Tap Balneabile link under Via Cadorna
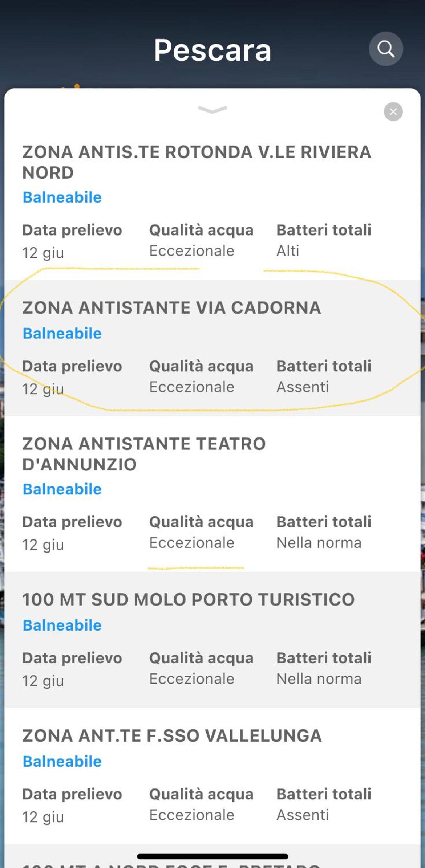The image size is (425, 868). [x=62, y=333]
